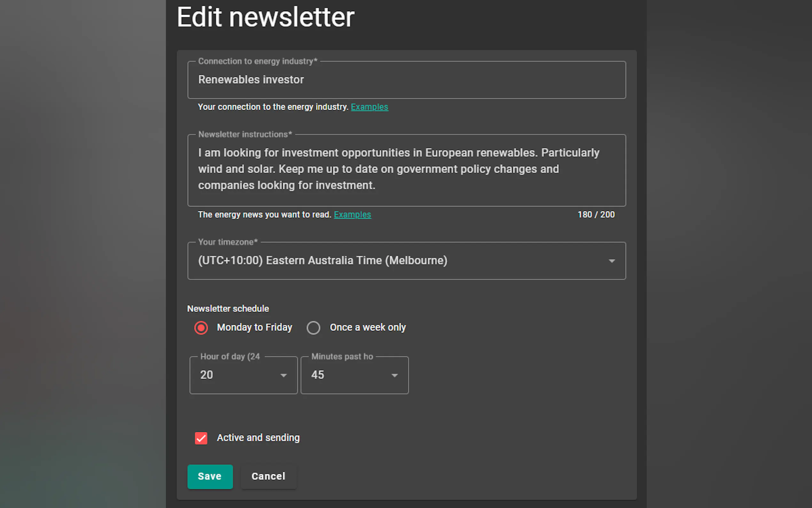Select the Once a week only radio

tap(313, 328)
